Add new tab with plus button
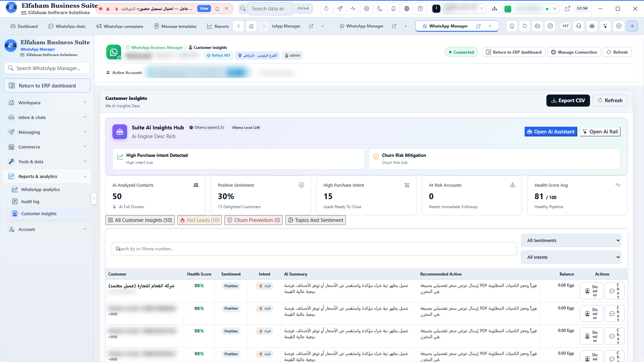Image resolution: width=644 pixels, height=362 pixels. click(632, 26)
